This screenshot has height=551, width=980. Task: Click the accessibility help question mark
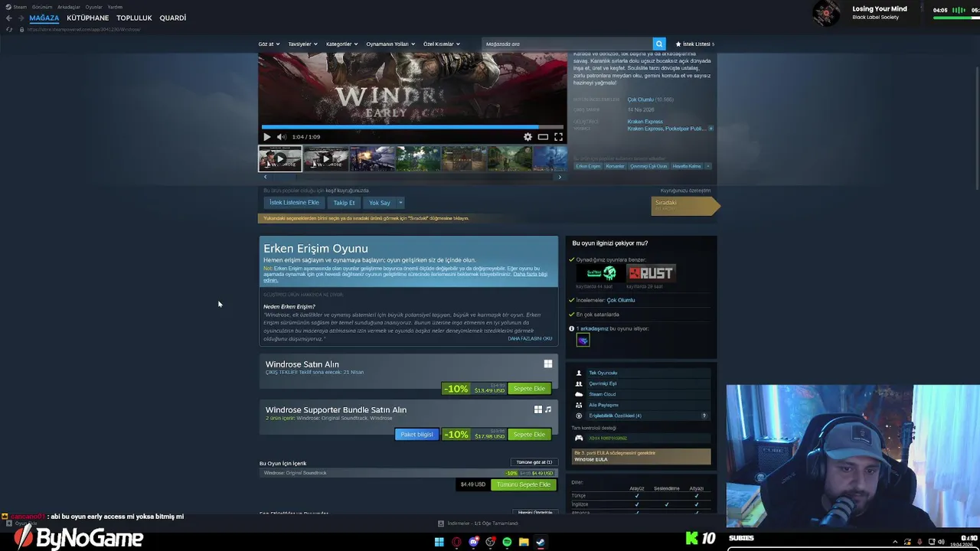tap(704, 416)
